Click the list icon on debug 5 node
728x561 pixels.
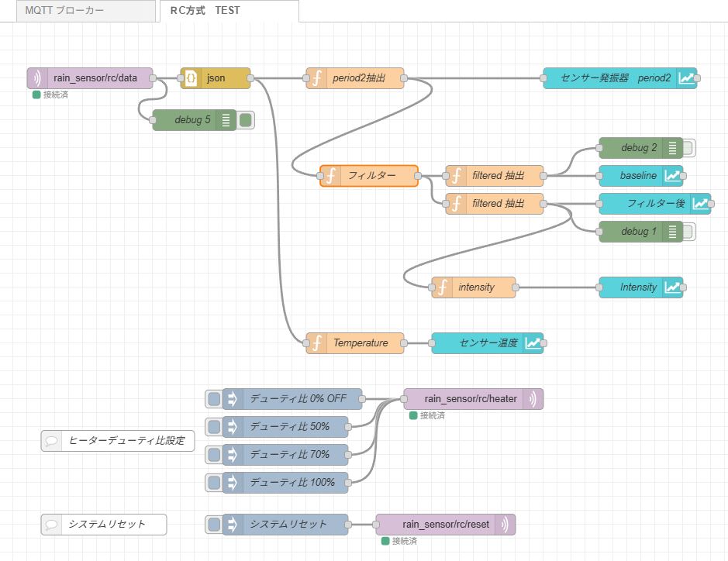[x=226, y=120]
